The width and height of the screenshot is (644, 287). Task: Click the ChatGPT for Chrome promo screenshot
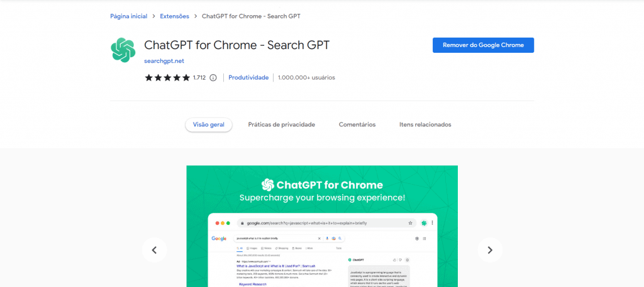click(322, 226)
